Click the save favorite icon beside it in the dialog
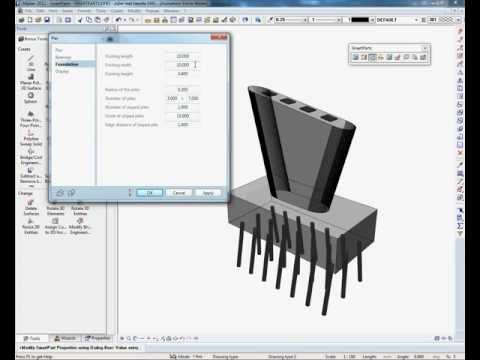This screenshot has height=360, width=480. point(71,193)
